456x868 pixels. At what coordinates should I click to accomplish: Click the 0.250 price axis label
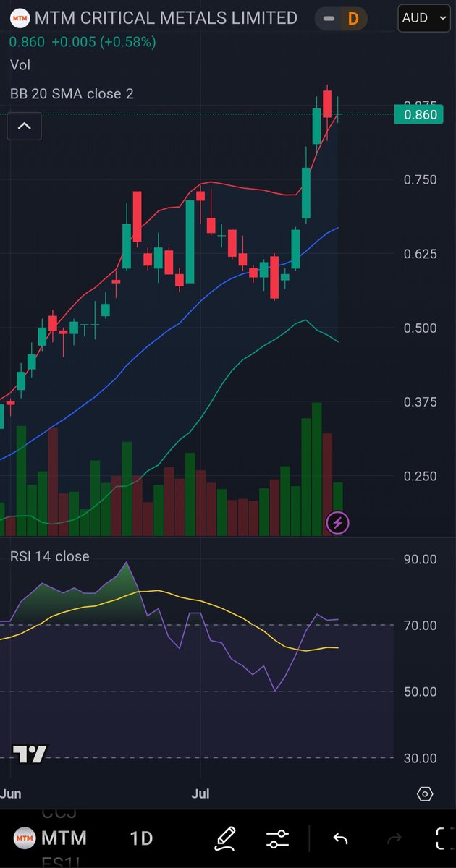point(421,476)
